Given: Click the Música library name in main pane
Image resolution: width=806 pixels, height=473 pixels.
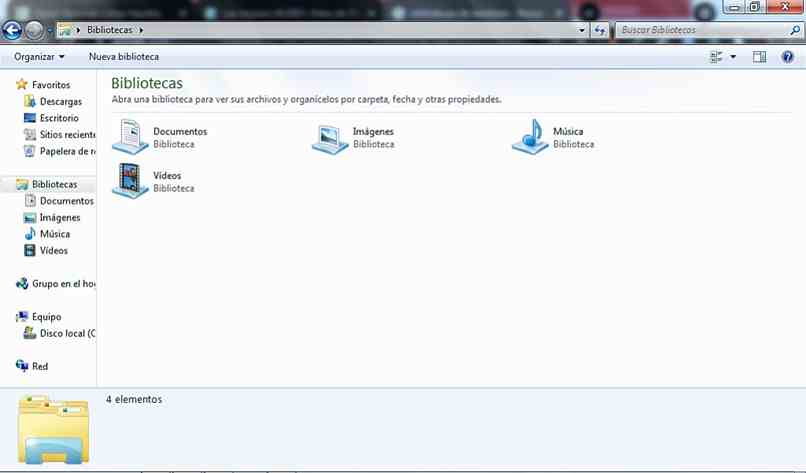Looking at the screenshot, I should (x=568, y=132).
